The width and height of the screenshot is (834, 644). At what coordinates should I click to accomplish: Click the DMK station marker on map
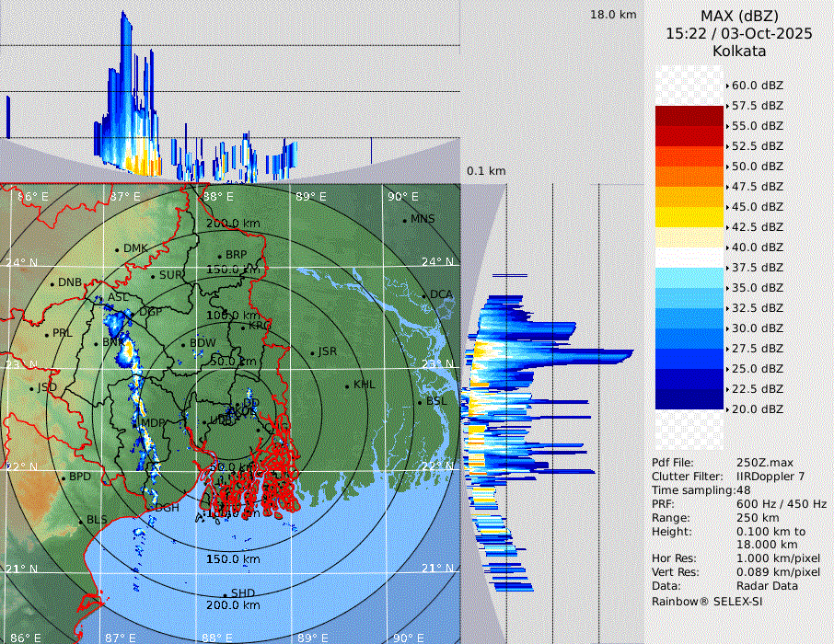118,249
